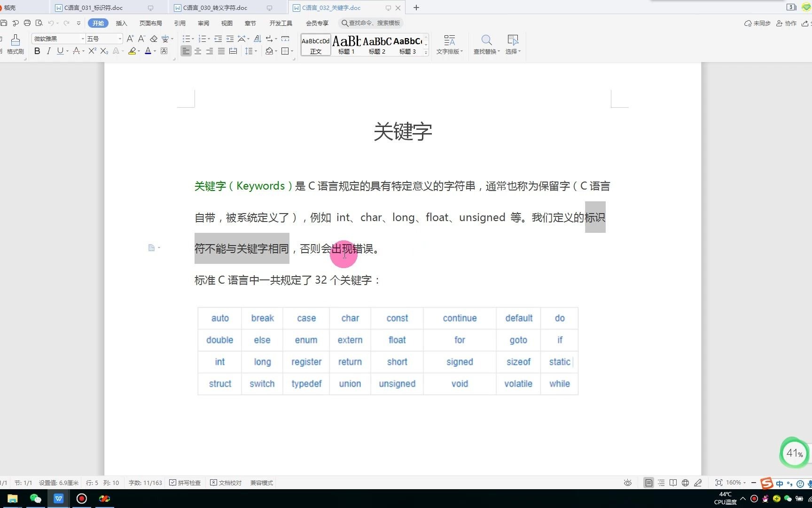
Task: Apply the 标题 2 heading style
Action: pyautogui.click(x=377, y=45)
